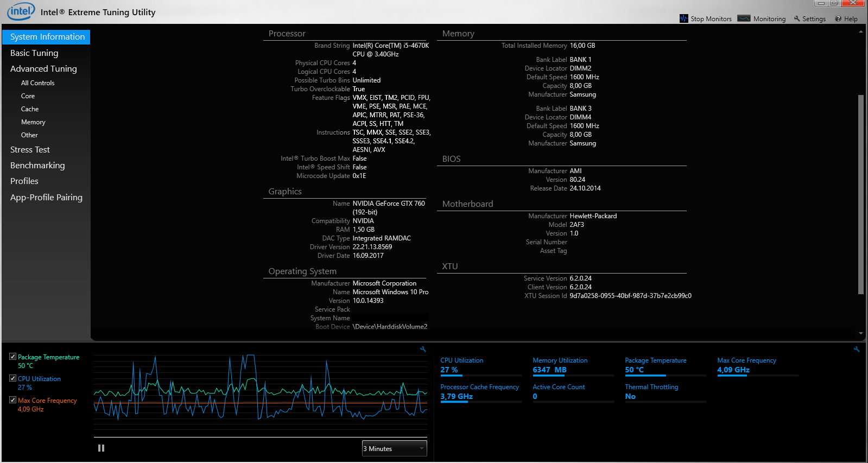Open Profiles section

click(24, 181)
